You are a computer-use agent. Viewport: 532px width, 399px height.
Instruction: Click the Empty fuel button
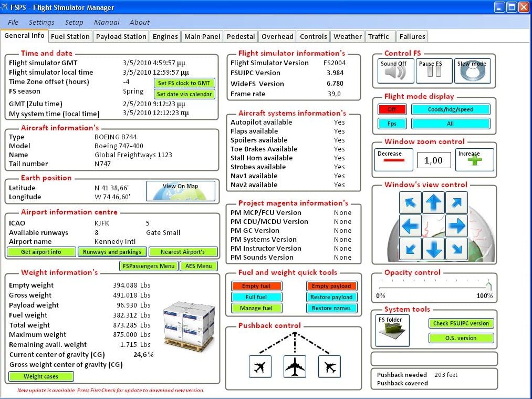(257, 286)
